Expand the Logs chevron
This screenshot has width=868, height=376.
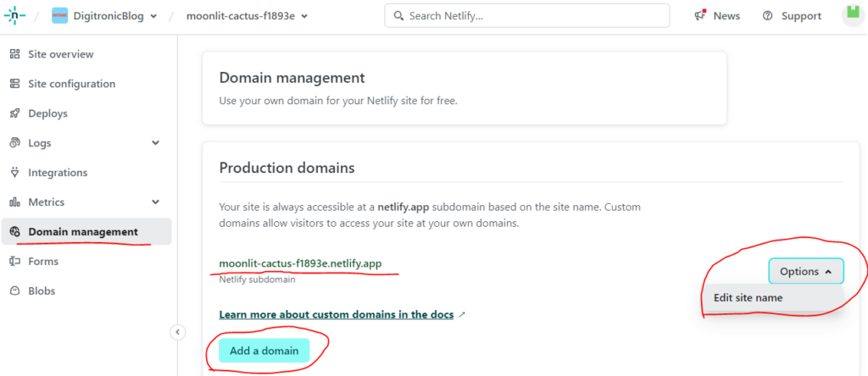tap(156, 143)
